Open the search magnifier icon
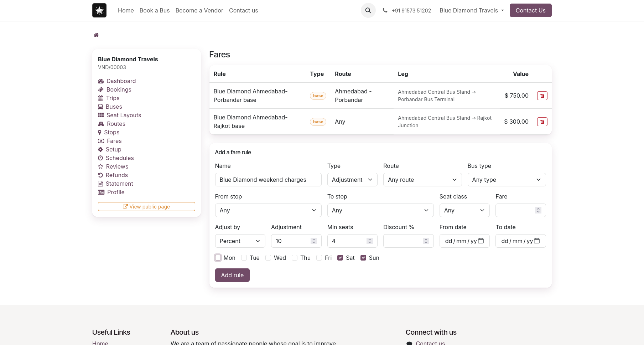The width and height of the screenshot is (644, 345). 368,10
